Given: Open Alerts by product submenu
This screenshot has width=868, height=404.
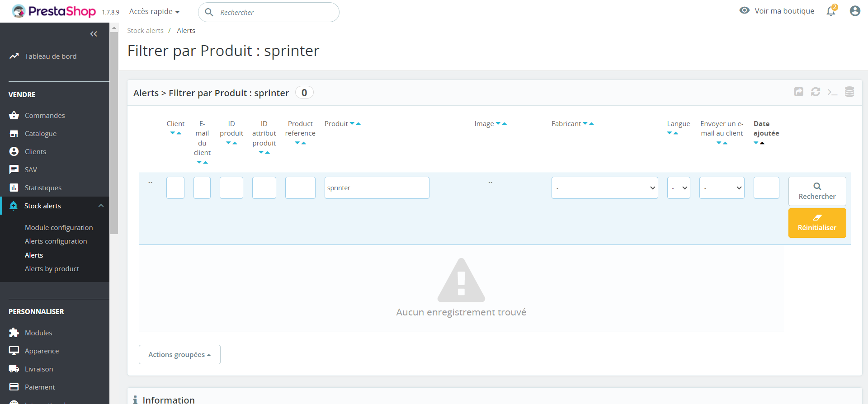Looking at the screenshot, I should [x=52, y=269].
